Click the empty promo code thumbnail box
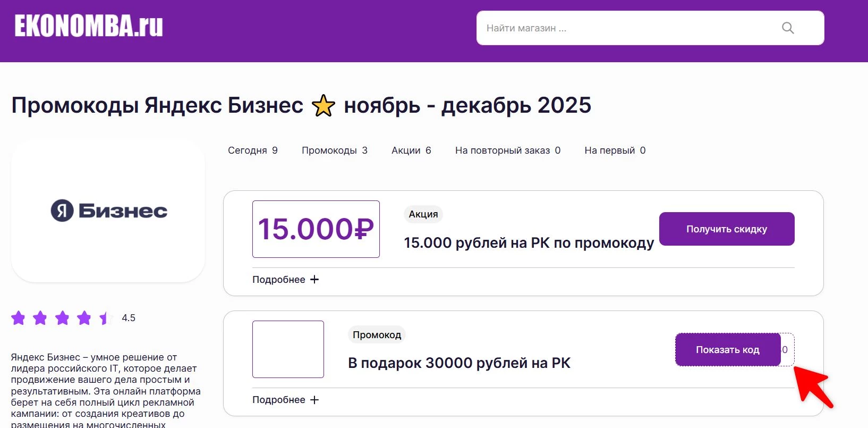 click(288, 349)
